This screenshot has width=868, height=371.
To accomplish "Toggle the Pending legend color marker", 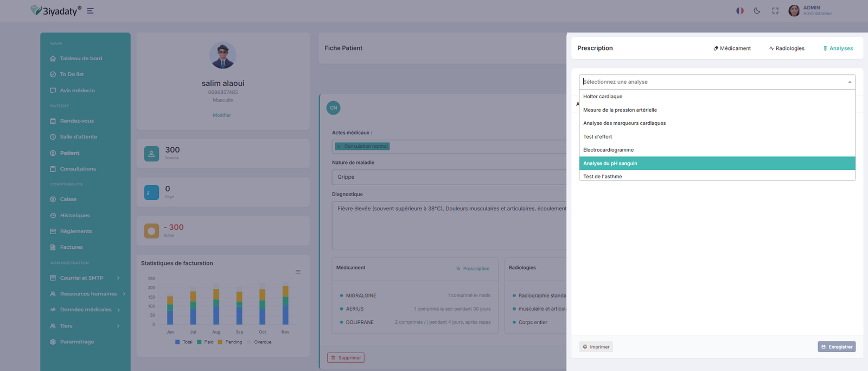I will [220, 342].
